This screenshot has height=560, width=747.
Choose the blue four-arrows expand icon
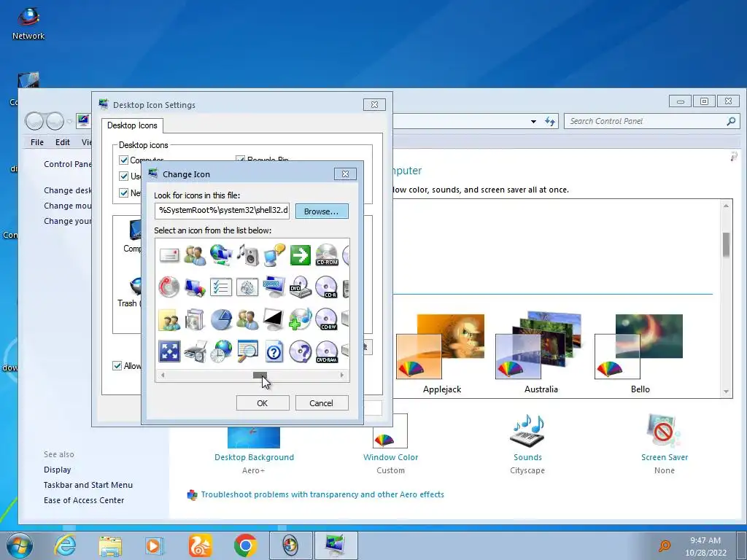[169, 352]
